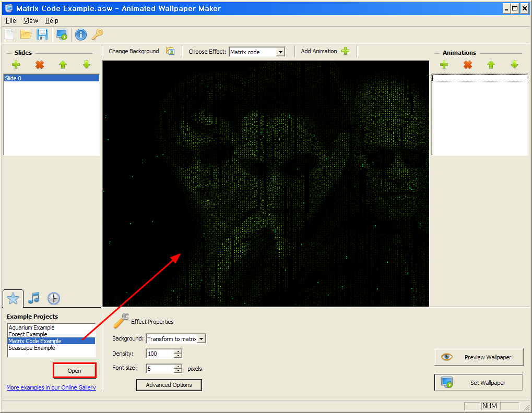Expand the Choose Effect dropdown
Viewport: 532px width, 413px height.
[280, 52]
